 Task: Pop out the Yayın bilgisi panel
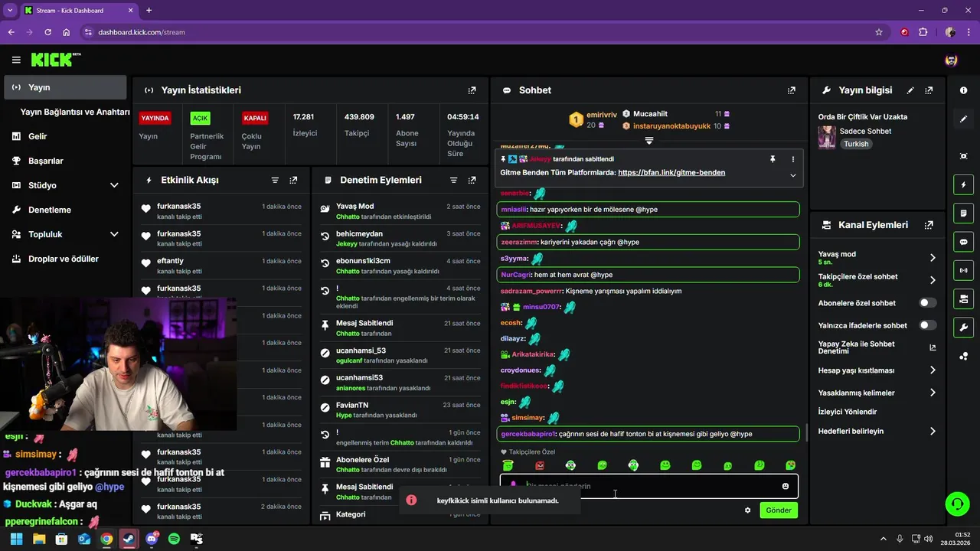(929, 90)
